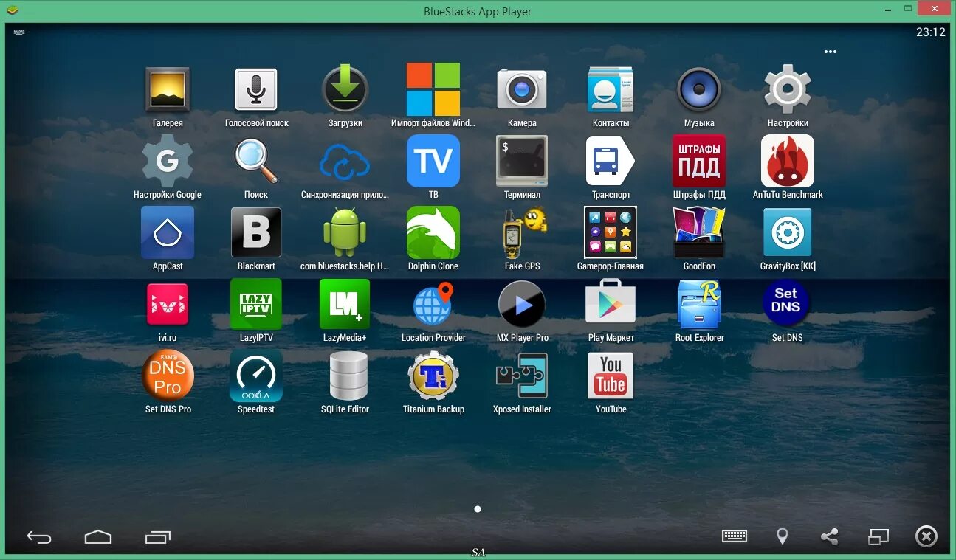
Task: Click the 23:12 clock
Action: point(931,32)
